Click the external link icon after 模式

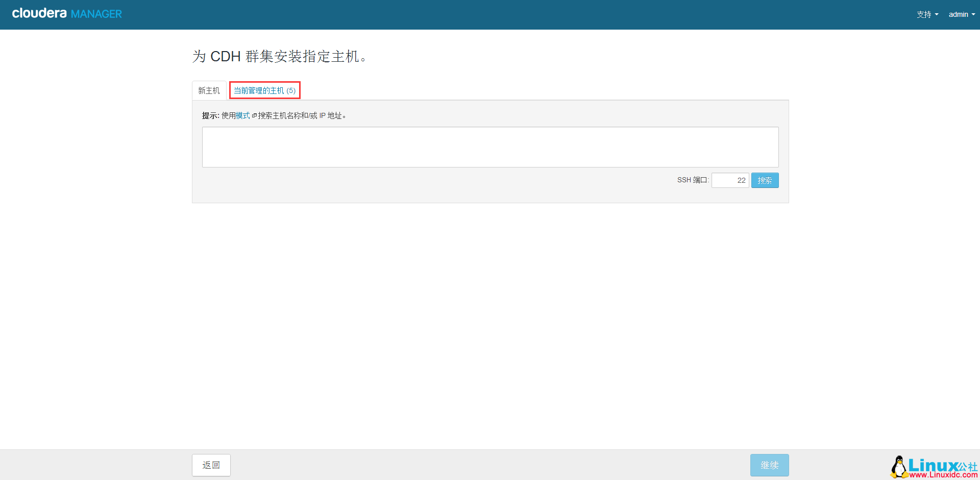pos(254,116)
